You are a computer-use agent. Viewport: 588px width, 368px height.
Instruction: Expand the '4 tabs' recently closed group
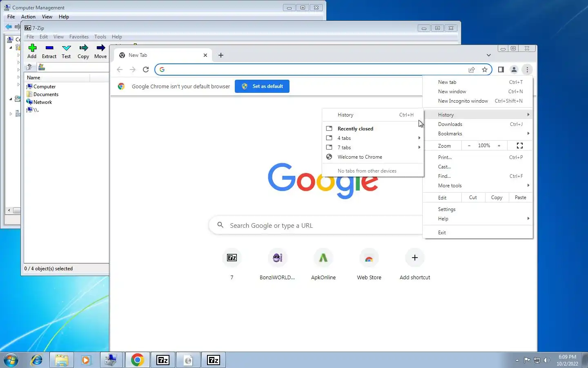pyautogui.click(x=373, y=138)
